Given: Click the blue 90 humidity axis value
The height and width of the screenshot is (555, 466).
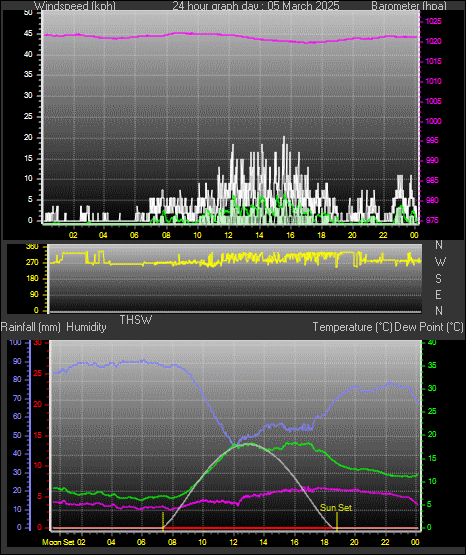Looking at the screenshot, I should coord(17,361).
